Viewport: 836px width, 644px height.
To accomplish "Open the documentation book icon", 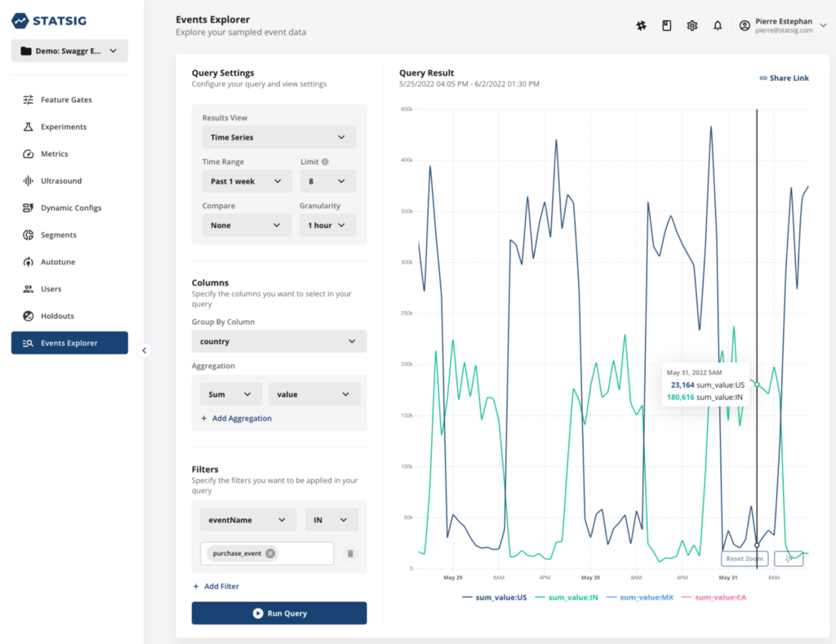I will (x=667, y=25).
